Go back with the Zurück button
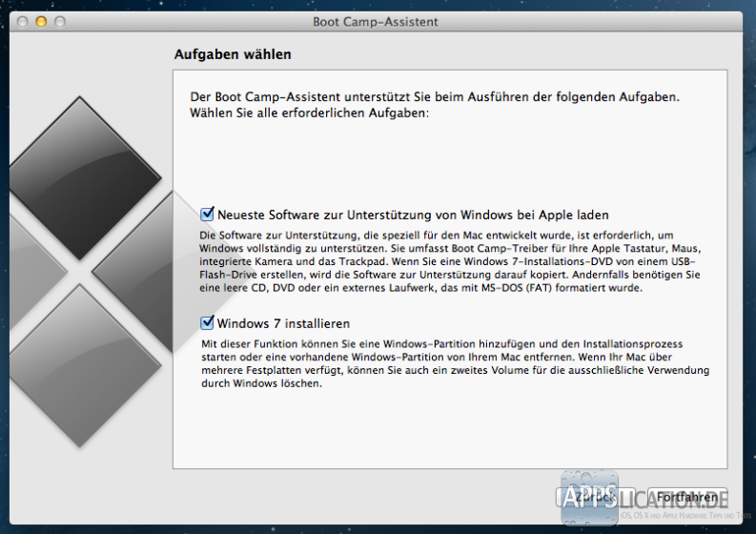Viewport: 756px width, 534px height. pos(595,497)
